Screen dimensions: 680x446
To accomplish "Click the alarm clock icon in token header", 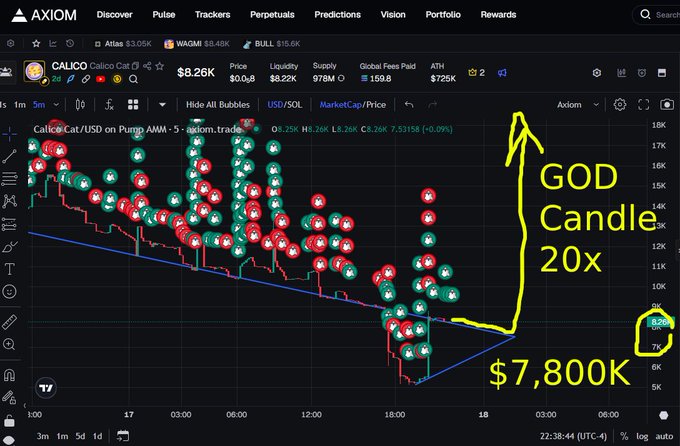I will coord(642,73).
